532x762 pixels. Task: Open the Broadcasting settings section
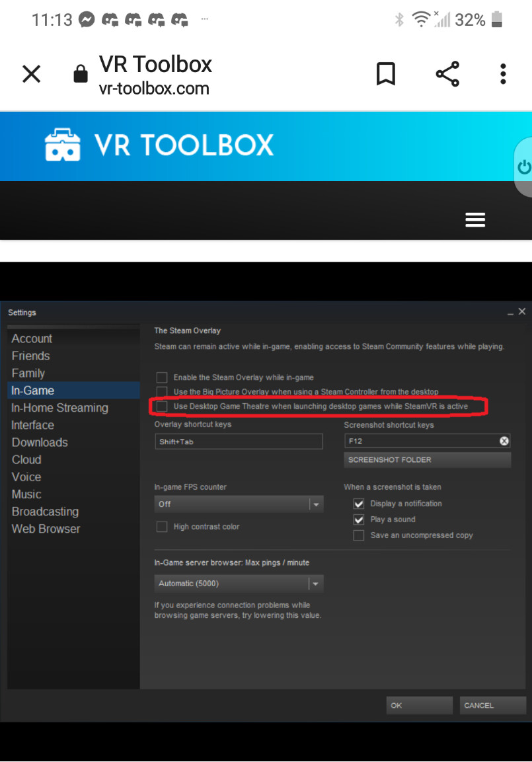[x=45, y=512]
